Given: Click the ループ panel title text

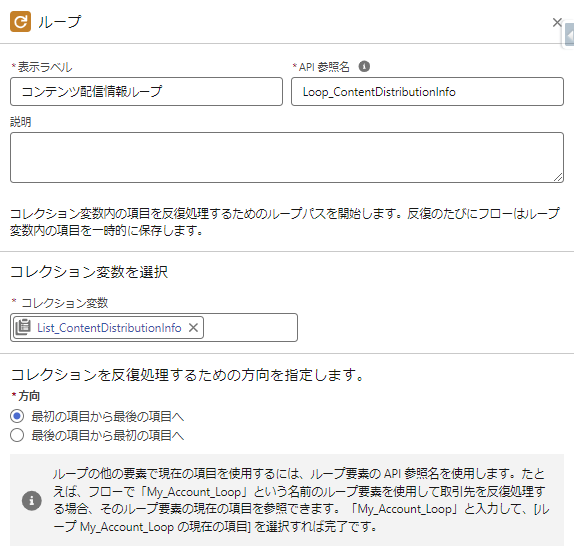Looking at the screenshot, I should (59, 22).
